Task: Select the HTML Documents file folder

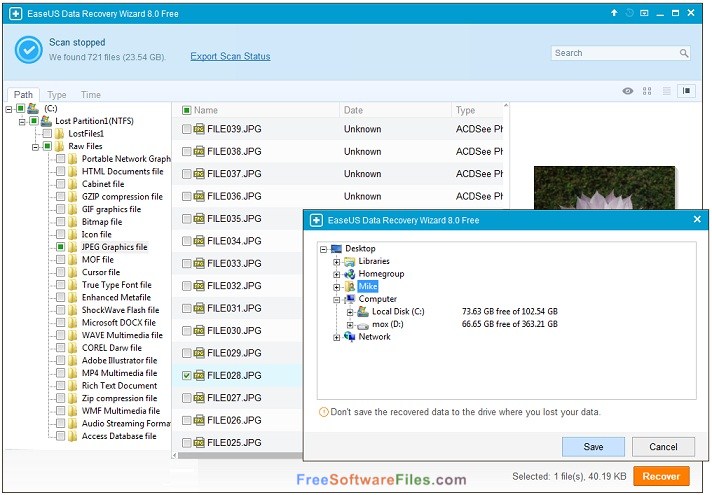Action: click(123, 171)
